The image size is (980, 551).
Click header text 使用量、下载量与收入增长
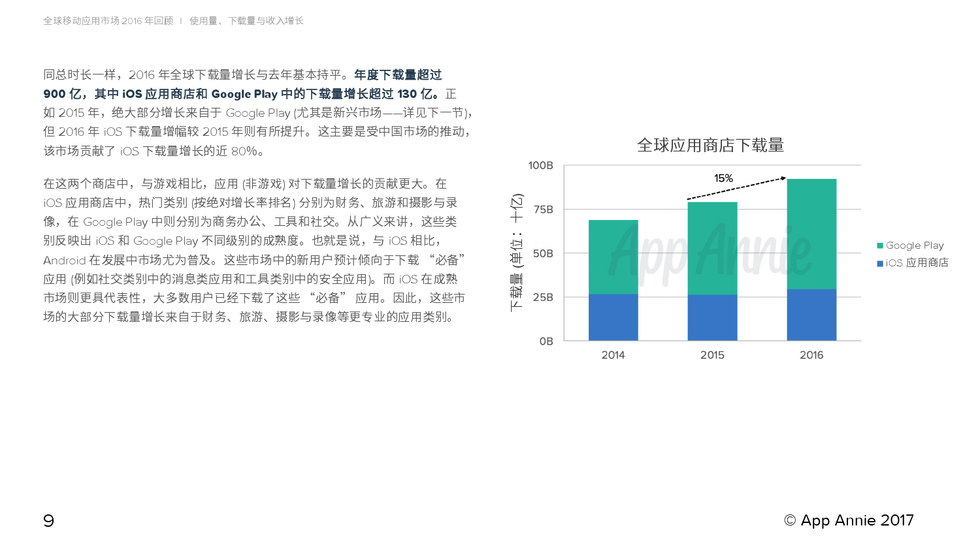pos(246,21)
